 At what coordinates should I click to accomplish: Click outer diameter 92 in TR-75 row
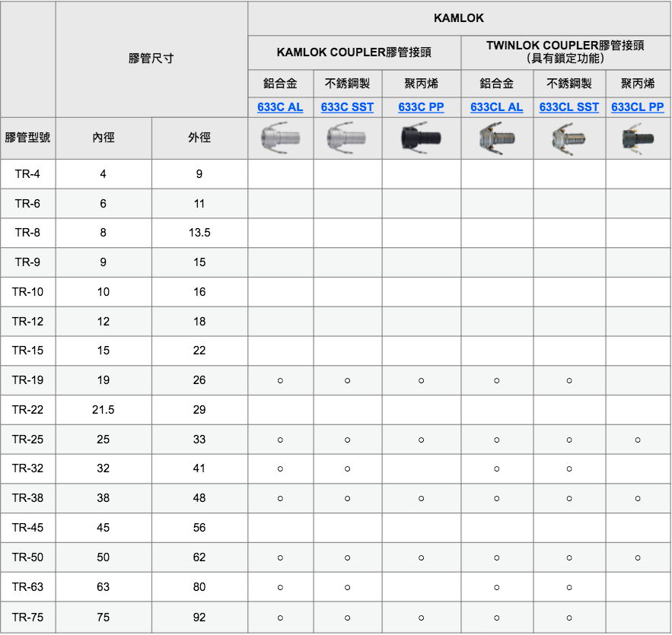pyautogui.click(x=199, y=617)
